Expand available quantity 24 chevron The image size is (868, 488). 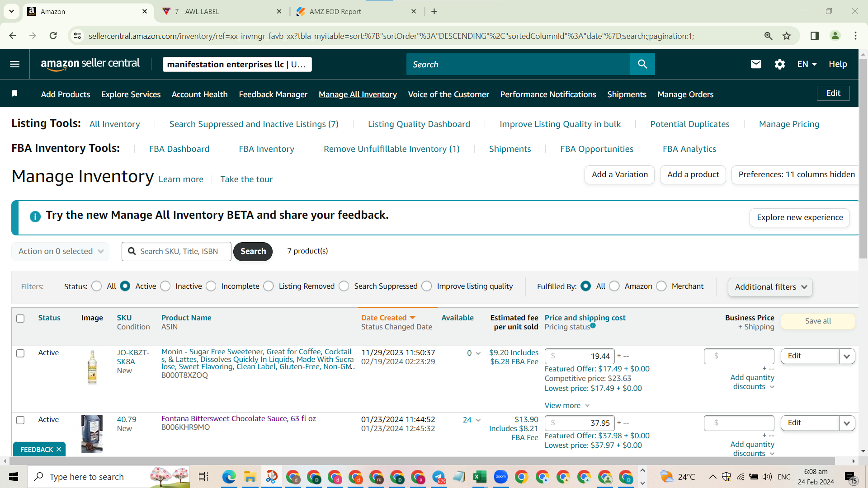click(x=478, y=420)
